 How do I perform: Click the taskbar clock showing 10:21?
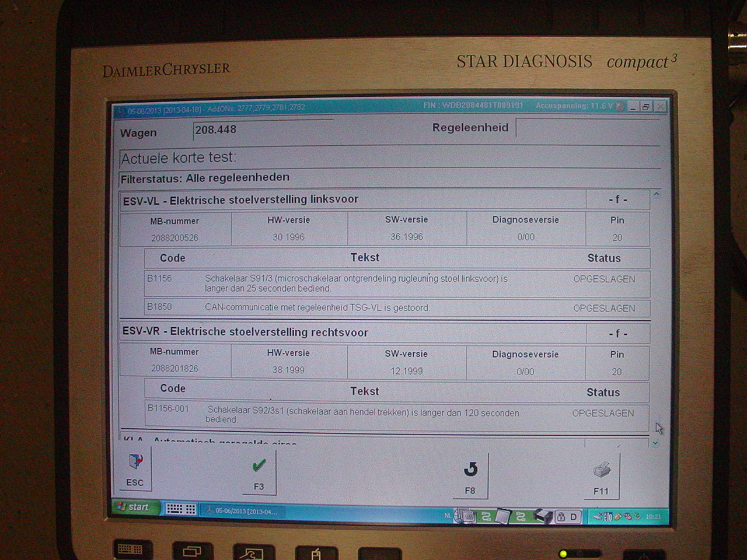click(653, 516)
